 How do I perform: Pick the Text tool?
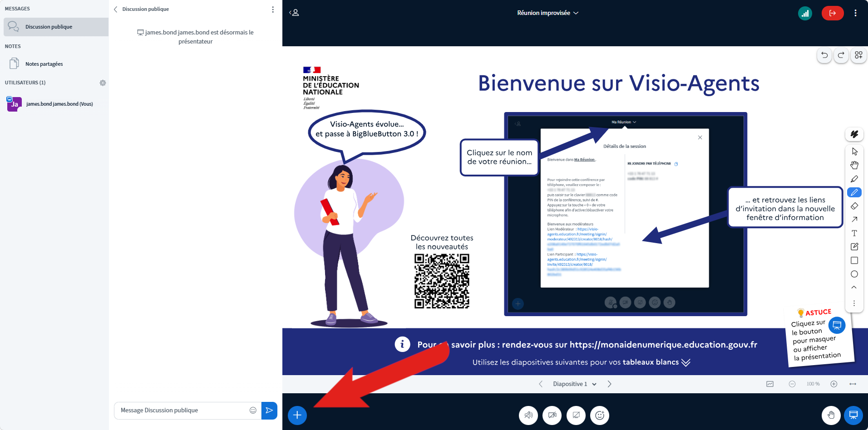[854, 233]
